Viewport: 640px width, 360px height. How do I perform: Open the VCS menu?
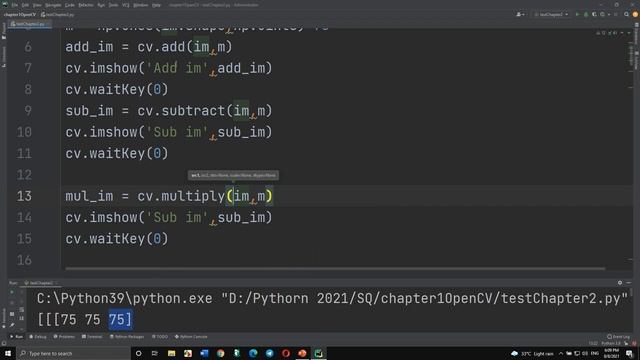[x=126, y=5]
